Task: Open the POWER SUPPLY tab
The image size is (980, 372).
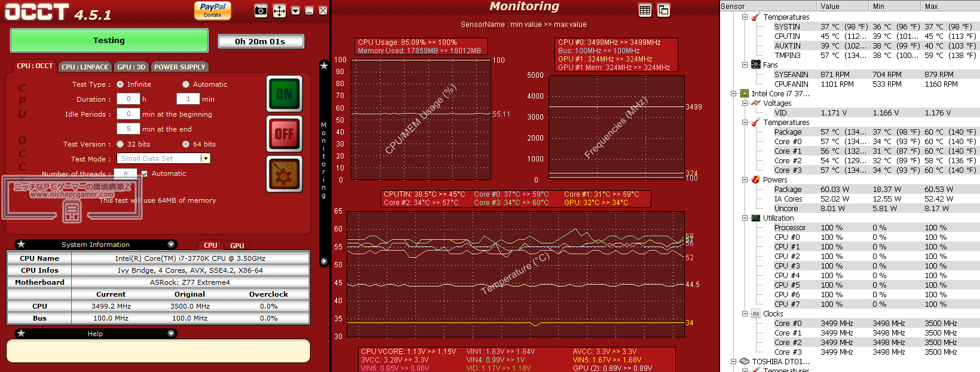Action: click(x=179, y=67)
